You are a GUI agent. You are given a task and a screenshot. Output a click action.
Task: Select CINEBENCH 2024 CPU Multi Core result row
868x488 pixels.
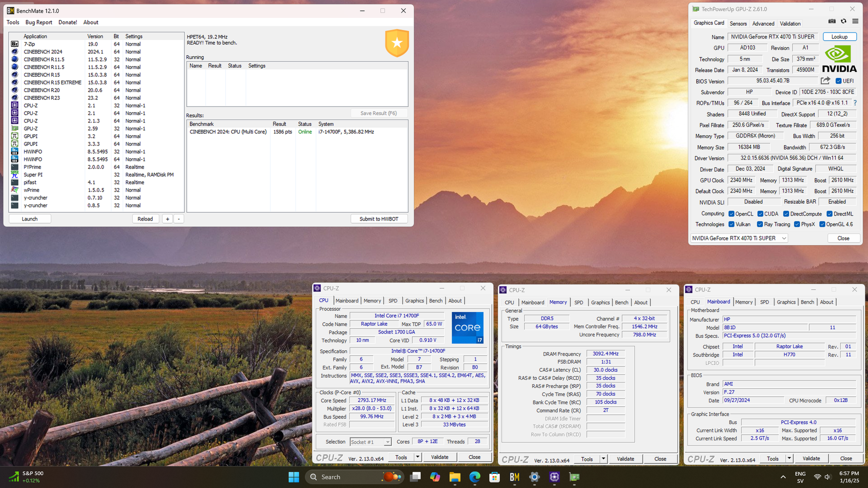(x=297, y=132)
